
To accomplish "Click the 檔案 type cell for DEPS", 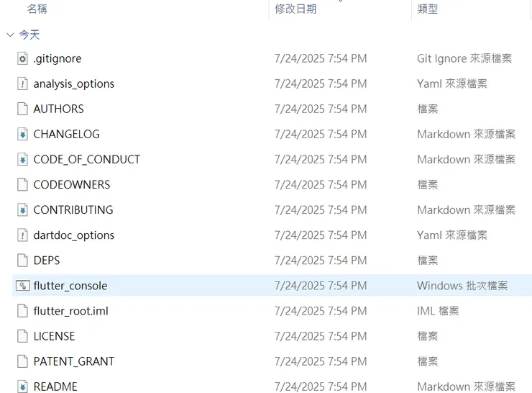I will [x=428, y=260].
